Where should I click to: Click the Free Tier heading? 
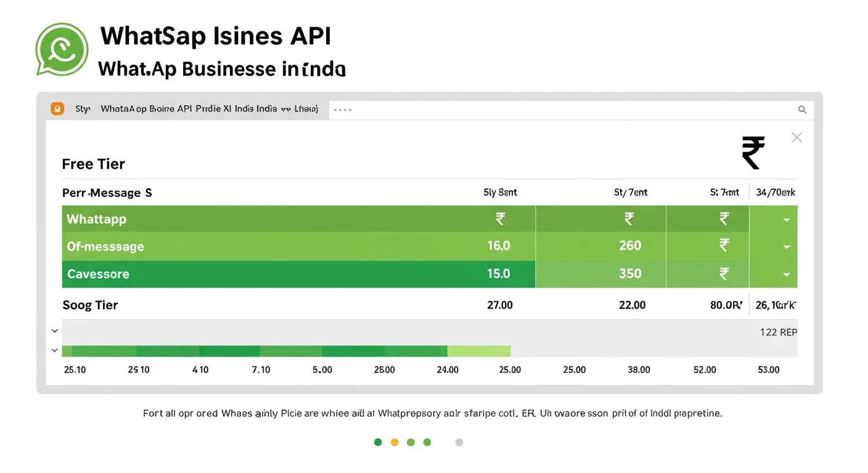pos(94,164)
